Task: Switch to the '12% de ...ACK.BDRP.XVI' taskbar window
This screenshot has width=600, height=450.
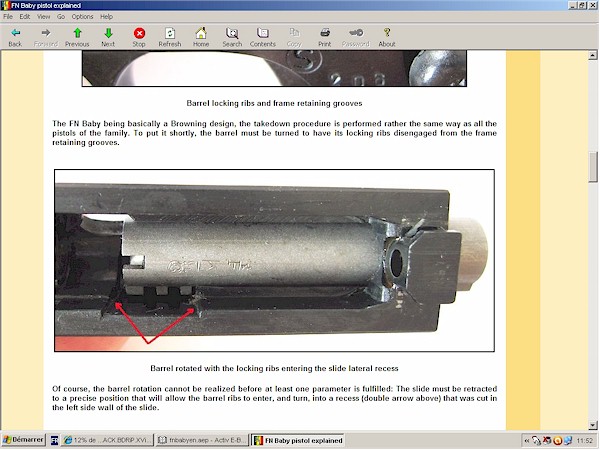Action: coord(108,440)
